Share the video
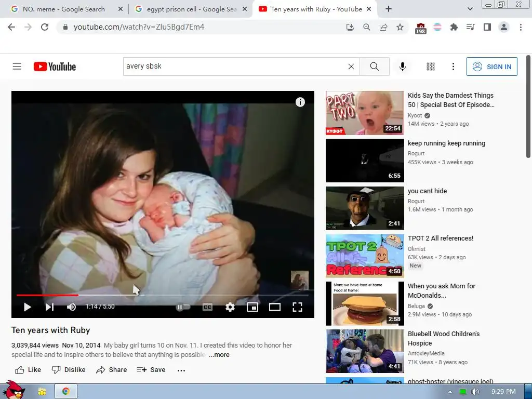This screenshot has height=399, width=532. pos(112,370)
